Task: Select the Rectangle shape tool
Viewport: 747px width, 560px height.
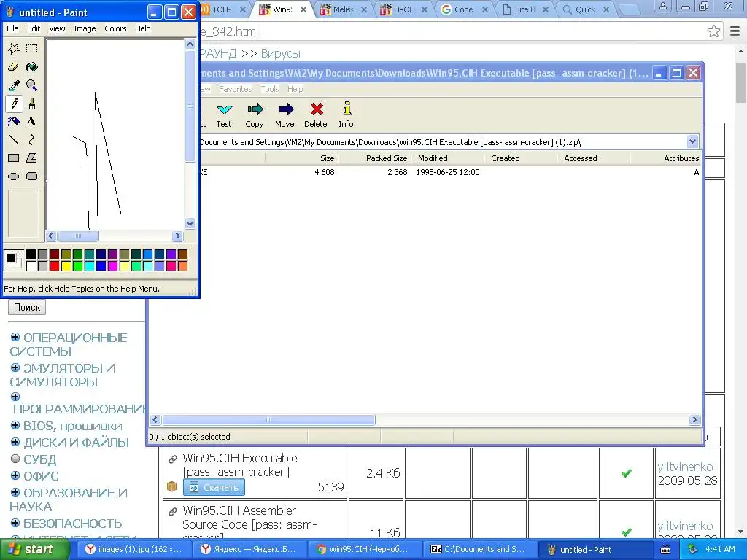Action: click(x=14, y=157)
